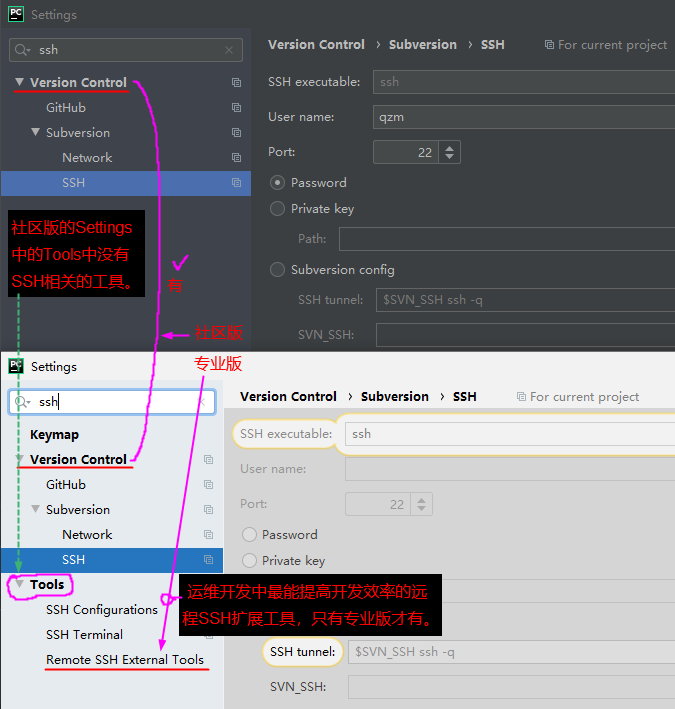The height and width of the screenshot is (709, 675).
Task: Open SSH Terminal under Tools
Action: coord(84,634)
